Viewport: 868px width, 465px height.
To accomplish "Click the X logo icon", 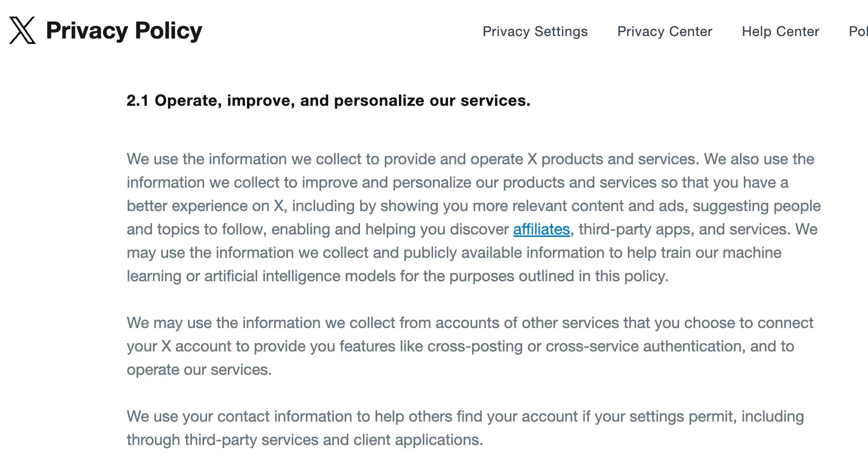I will coord(22,30).
